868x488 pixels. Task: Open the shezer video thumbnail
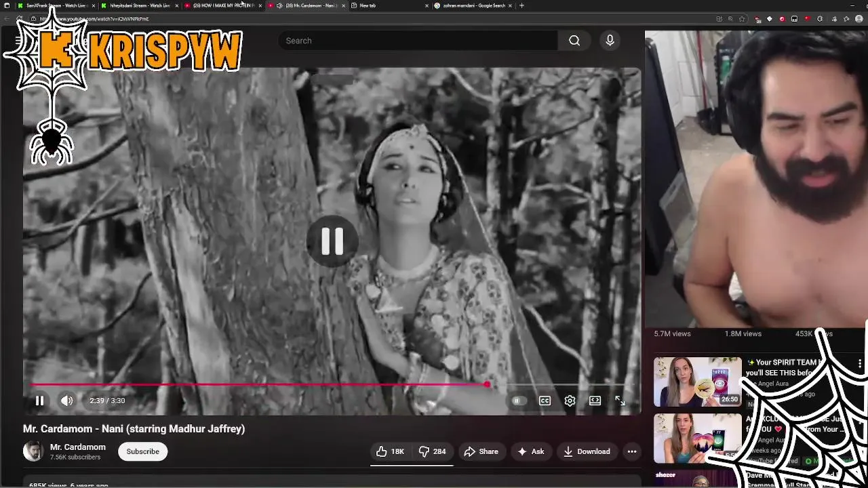(x=697, y=479)
